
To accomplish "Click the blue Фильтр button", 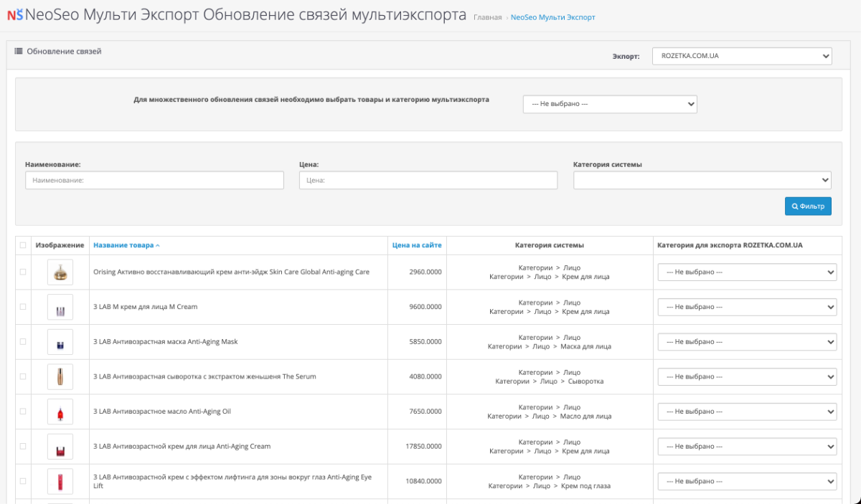I will coord(808,206).
